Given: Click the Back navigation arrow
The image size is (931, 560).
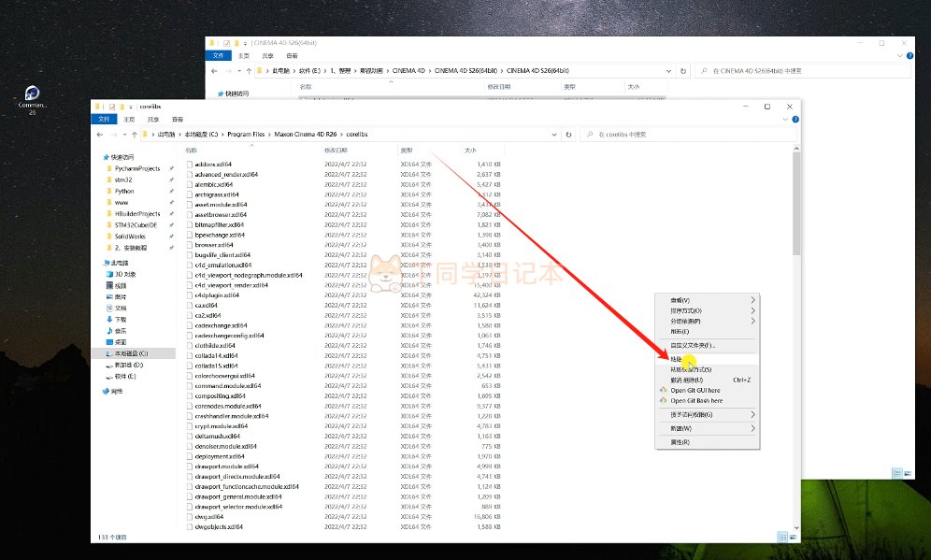Looking at the screenshot, I should tap(100, 135).
